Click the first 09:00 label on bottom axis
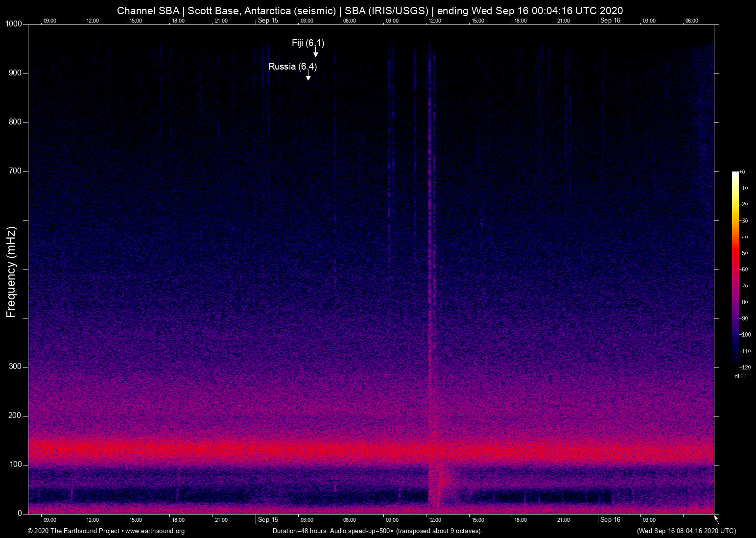 coord(49,520)
